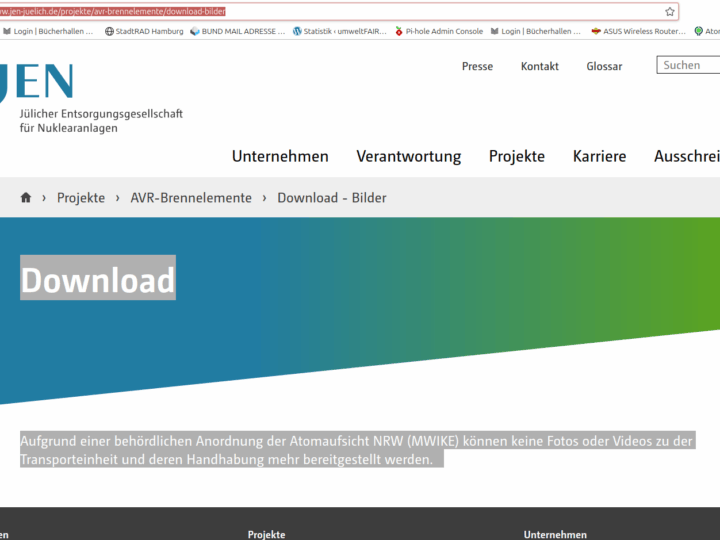This screenshot has width=720, height=540.
Task: Open the Projekte main menu
Action: 517,156
